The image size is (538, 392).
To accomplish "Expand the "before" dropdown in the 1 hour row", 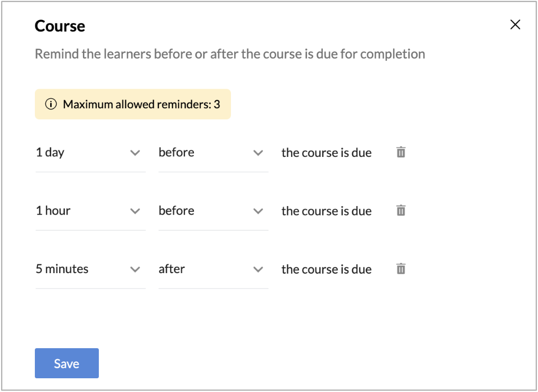I will pos(212,211).
